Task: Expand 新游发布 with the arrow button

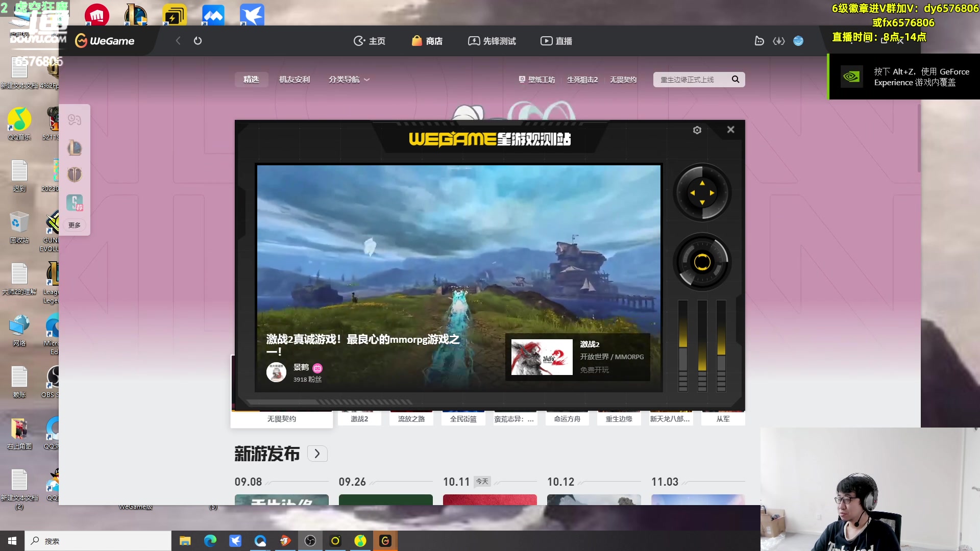Action: (317, 454)
